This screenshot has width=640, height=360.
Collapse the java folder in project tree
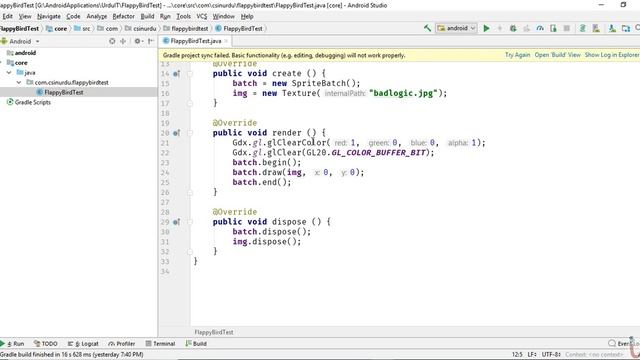pos(9,73)
